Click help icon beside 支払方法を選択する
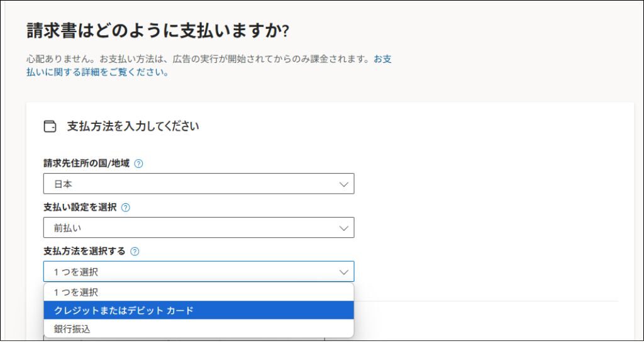The height and width of the screenshot is (346, 644). click(135, 252)
